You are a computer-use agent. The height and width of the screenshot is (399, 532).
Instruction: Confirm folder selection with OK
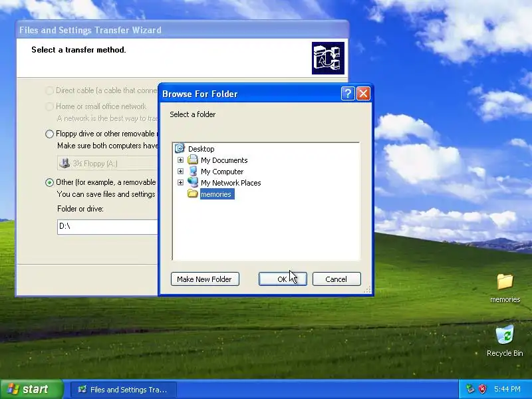(x=283, y=279)
